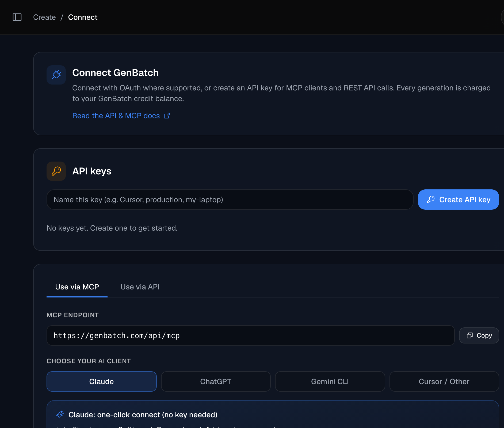Switch to Use via API tab
Viewport: 504px width, 428px height.
click(x=140, y=287)
